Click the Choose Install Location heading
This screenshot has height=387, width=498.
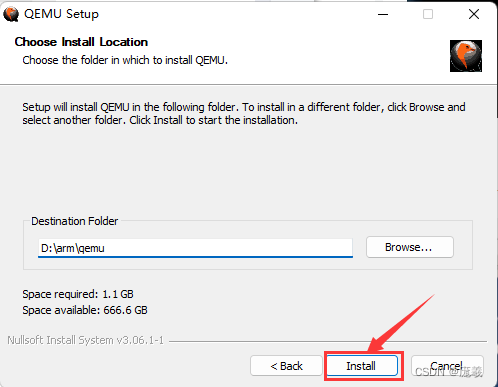point(81,42)
